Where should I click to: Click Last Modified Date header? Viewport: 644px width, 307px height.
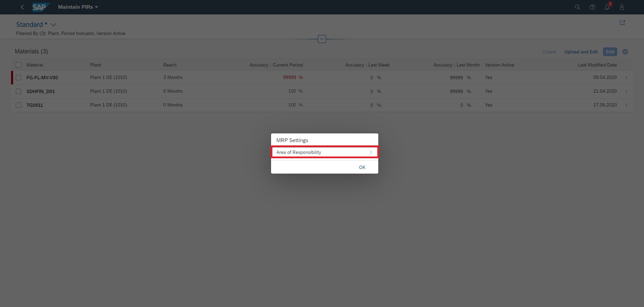597,65
